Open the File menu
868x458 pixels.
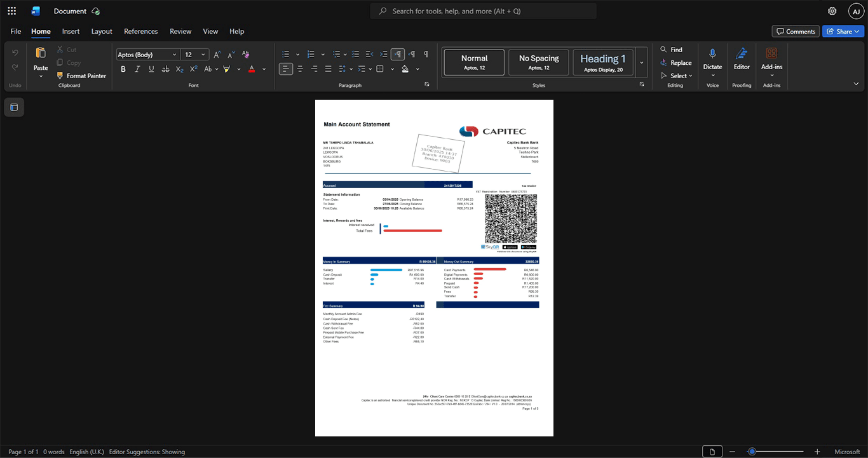(x=16, y=31)
